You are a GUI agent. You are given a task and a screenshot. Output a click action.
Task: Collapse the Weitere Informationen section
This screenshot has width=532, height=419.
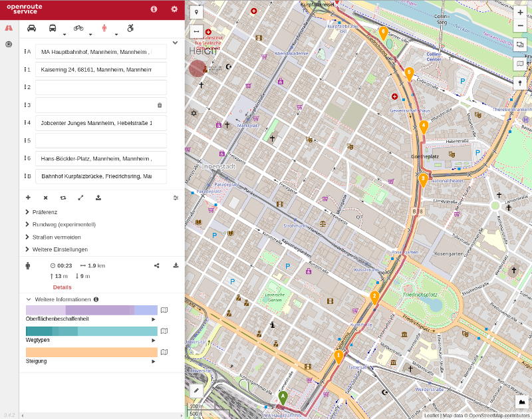29,299
